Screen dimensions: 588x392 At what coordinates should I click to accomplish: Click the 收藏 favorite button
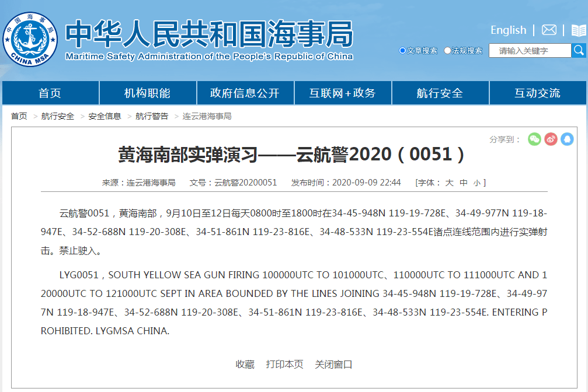point(246,363)
